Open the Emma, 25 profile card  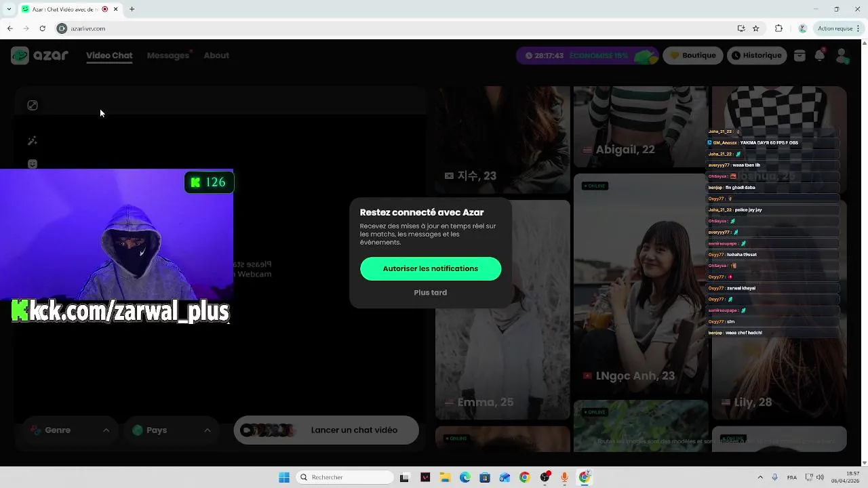pos(502,310)
